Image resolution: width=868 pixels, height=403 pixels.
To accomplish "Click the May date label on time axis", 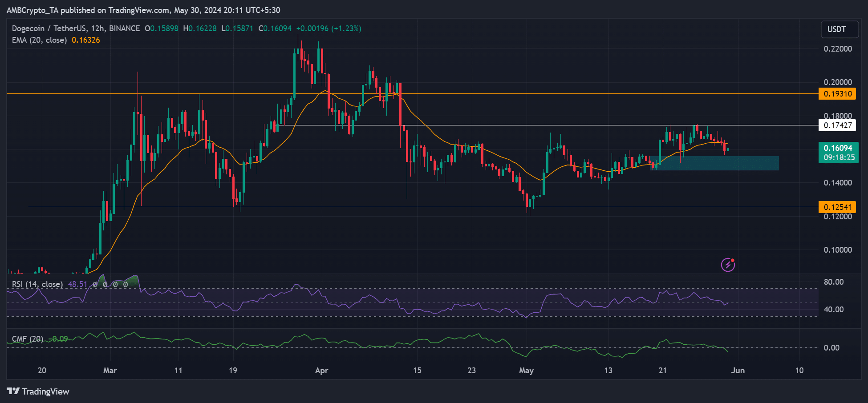I will click(x=526, y=371).
